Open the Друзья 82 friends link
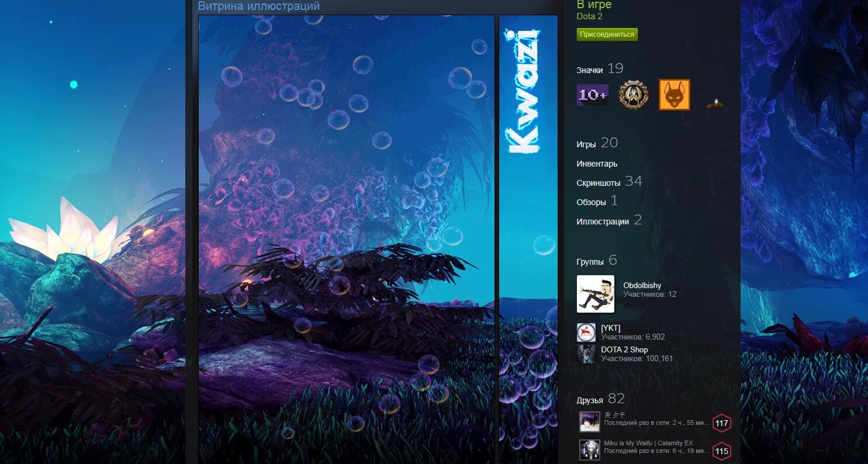868x464 pixels. coord(601,399)
